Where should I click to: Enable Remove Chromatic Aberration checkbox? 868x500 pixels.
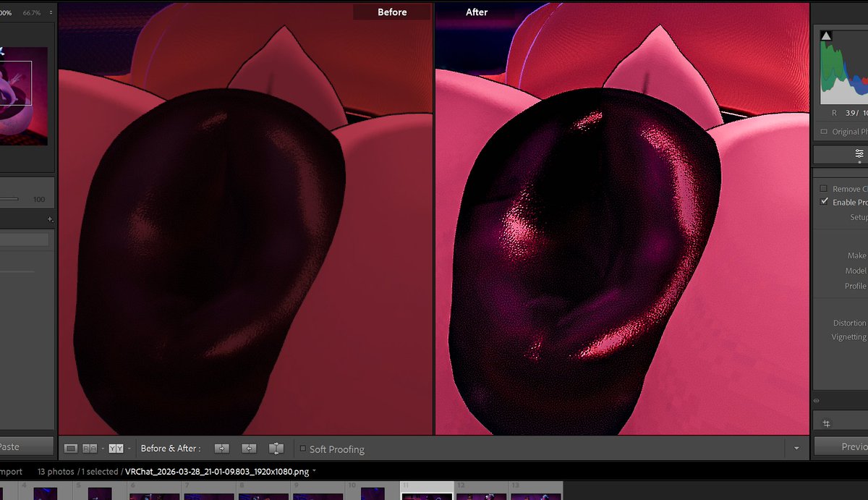pos(823,189)
